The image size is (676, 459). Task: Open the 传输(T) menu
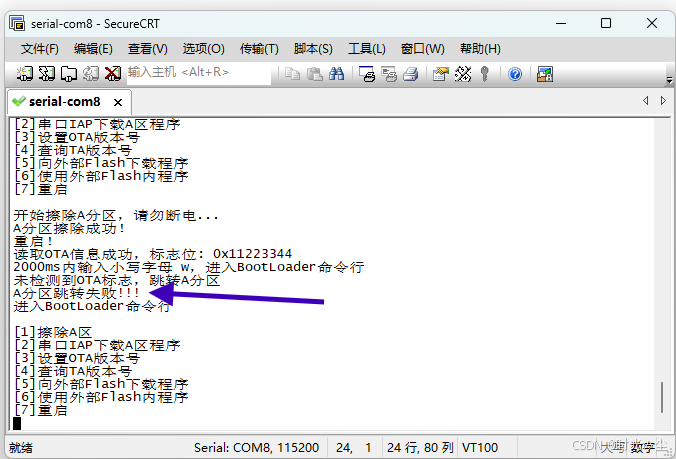coord(259,49)
